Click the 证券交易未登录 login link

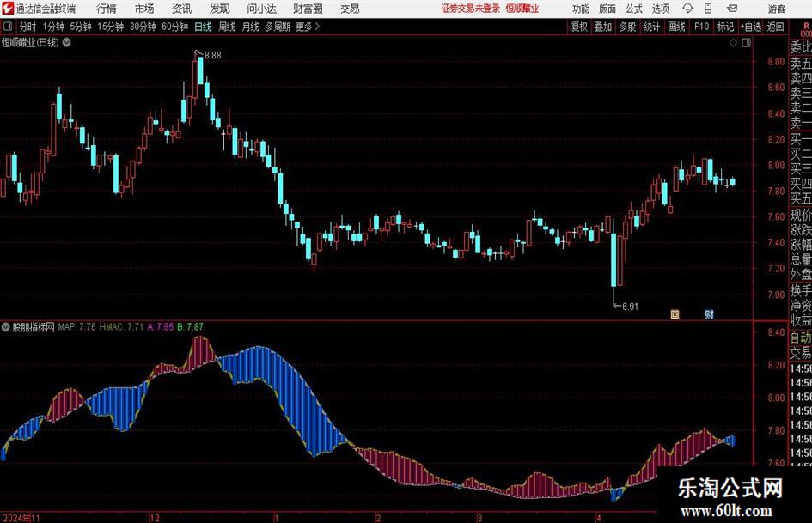(x=471, y=9)
